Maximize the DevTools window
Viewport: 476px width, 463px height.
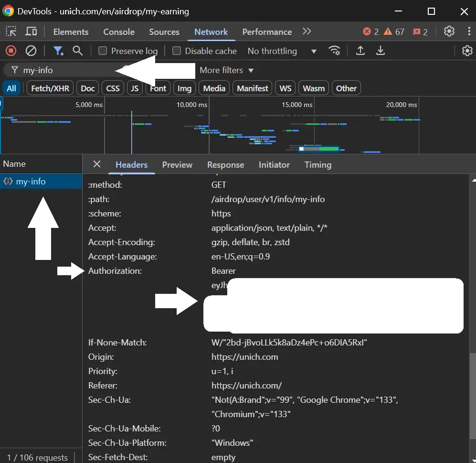tap(431, 11)
